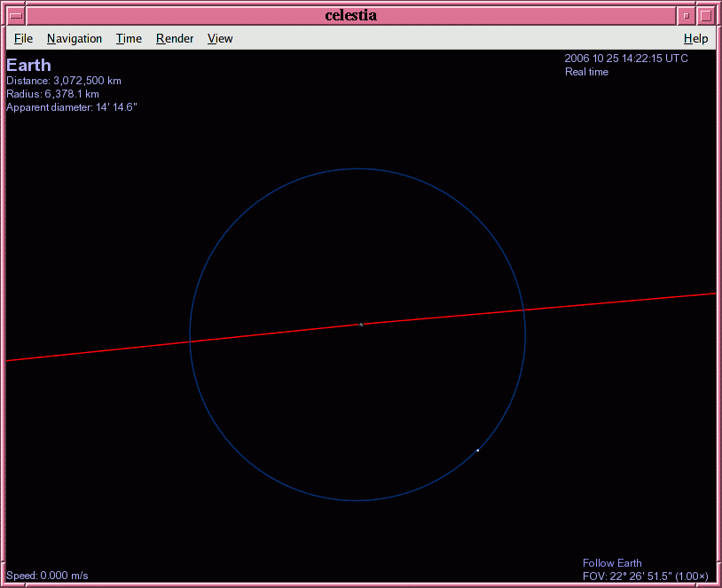
Task: Expand the Time menu
Action: click(x=129, y=38)
